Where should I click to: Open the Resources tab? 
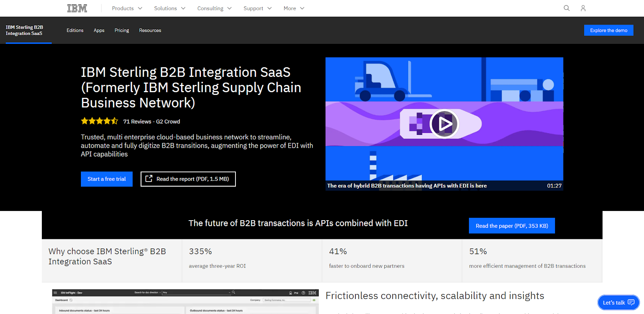click(x=150, y=30)
